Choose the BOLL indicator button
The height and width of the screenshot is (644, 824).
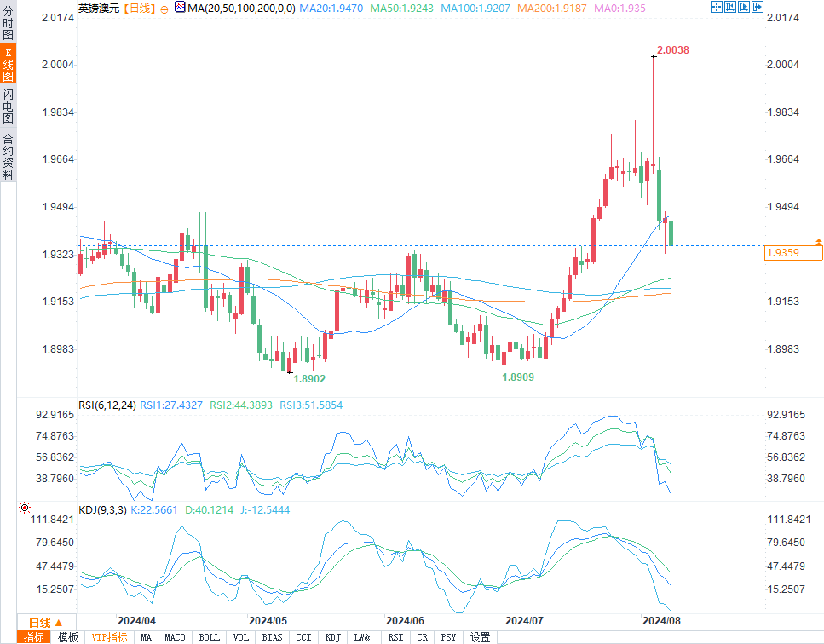(x=209, y=637)
